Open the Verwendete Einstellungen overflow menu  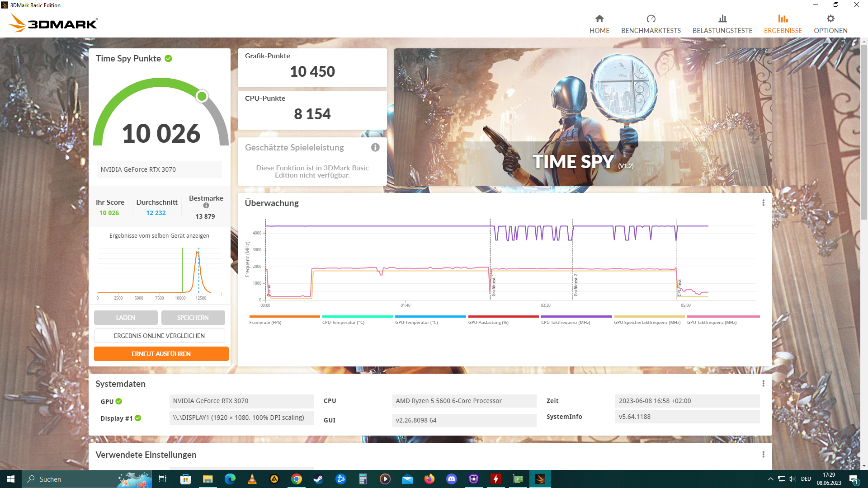(x=763, y=455)
